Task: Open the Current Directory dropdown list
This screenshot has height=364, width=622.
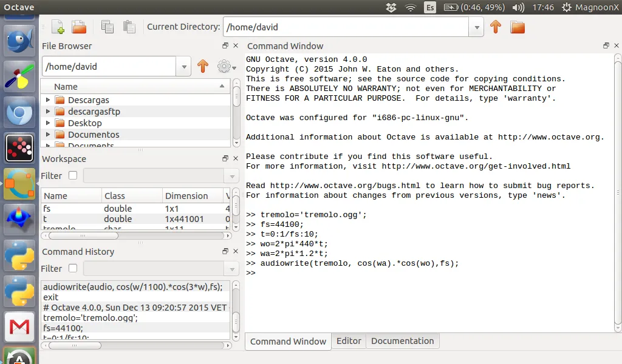Action: tap(476, 27)
